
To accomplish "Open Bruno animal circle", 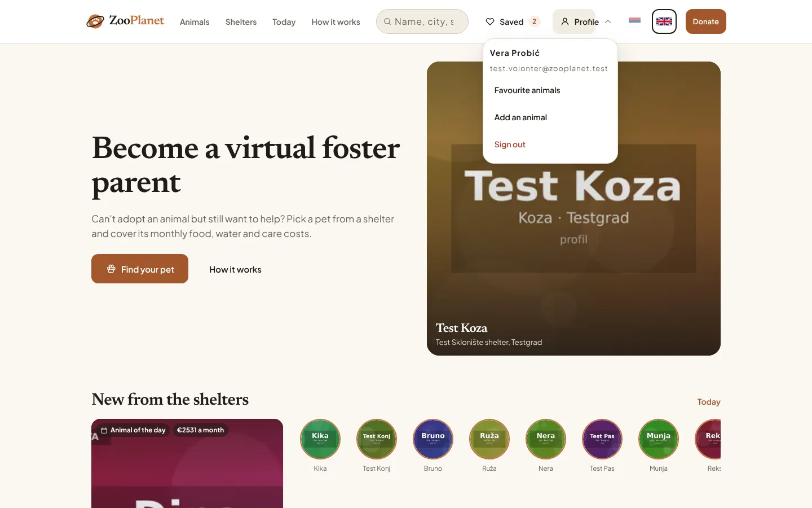I will (x=433, y=439).
